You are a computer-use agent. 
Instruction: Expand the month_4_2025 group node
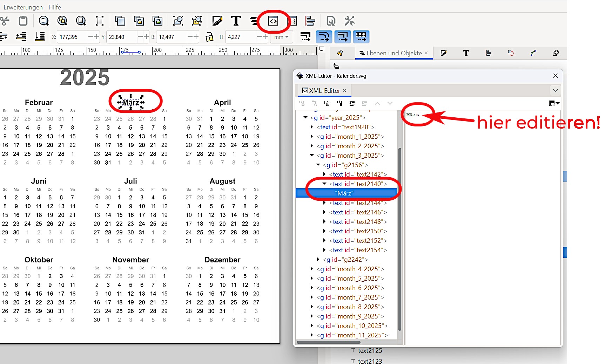(312, 269)
